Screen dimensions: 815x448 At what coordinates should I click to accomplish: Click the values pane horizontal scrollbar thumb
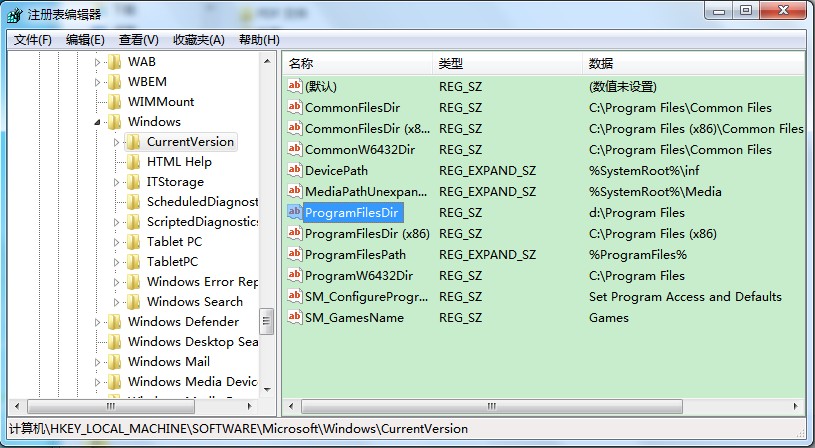click(x=492, y=406)
